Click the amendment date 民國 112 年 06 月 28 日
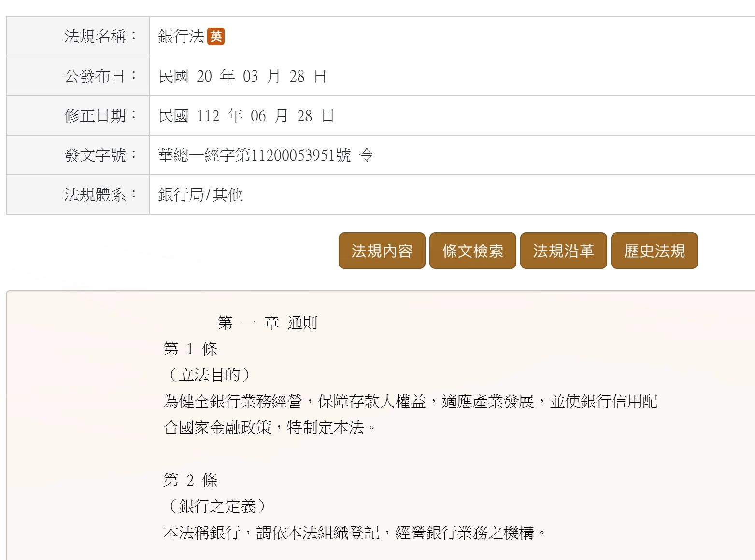This screenshot has width=755, height=560. coord(246,115)
